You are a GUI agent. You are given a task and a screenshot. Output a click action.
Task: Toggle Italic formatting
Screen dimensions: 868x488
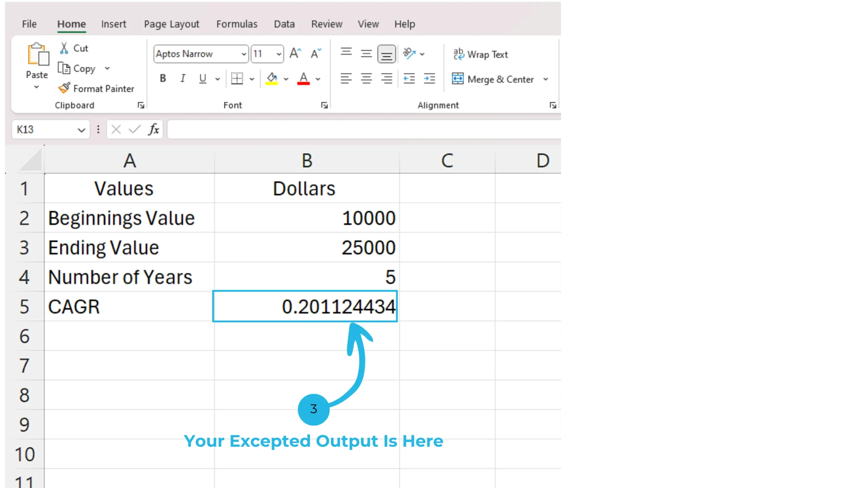tap(183, 79)
